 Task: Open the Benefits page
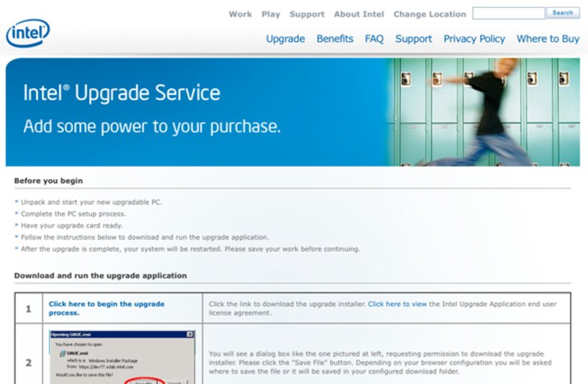coord(335,39)
